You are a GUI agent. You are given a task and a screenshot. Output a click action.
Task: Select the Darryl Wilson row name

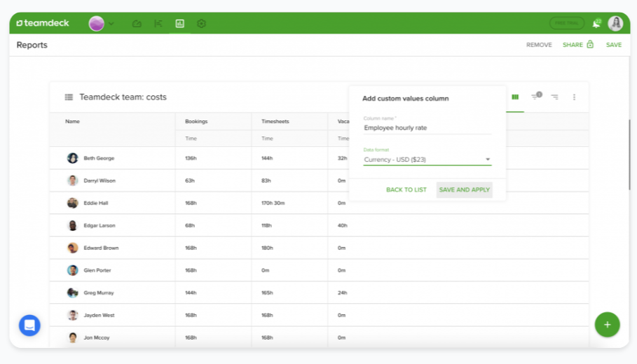(100, 181)
